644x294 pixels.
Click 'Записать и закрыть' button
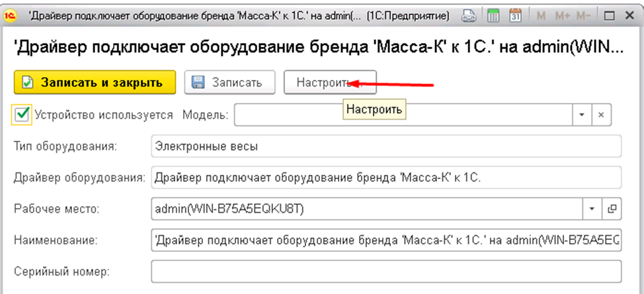click(95, 82)
